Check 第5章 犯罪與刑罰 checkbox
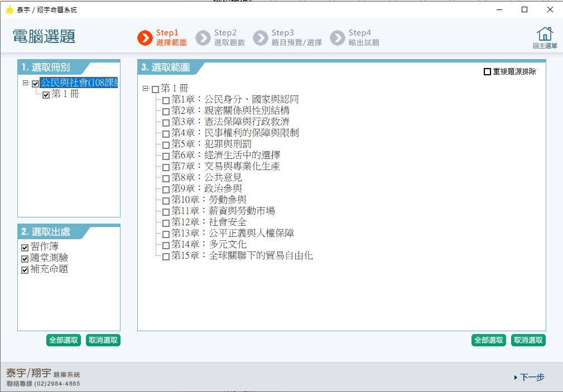 [166, 145]
